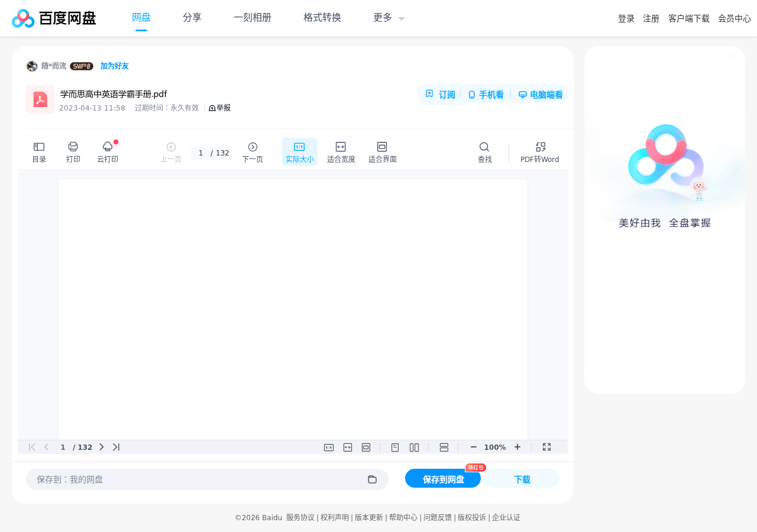Click the 领红包 red envelope badge

pos(475,468)
